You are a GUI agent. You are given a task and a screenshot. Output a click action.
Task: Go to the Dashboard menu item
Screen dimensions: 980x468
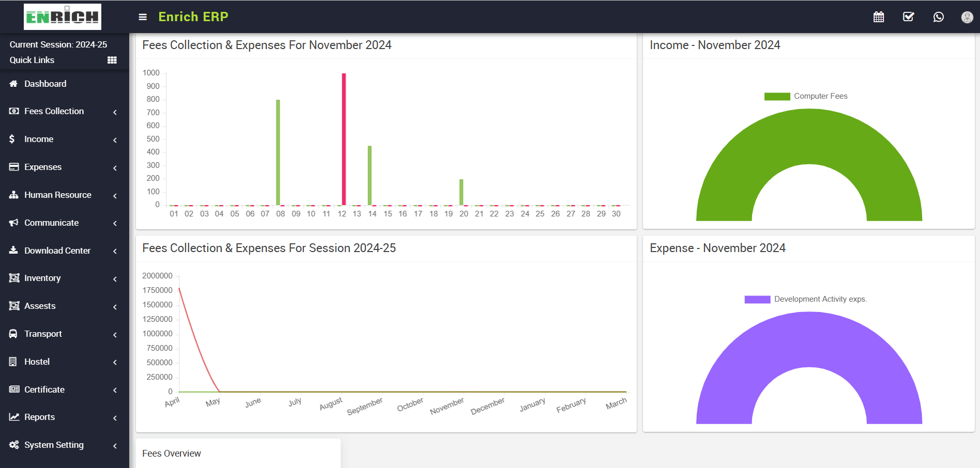pyautogui.click(x=45, y=84)
